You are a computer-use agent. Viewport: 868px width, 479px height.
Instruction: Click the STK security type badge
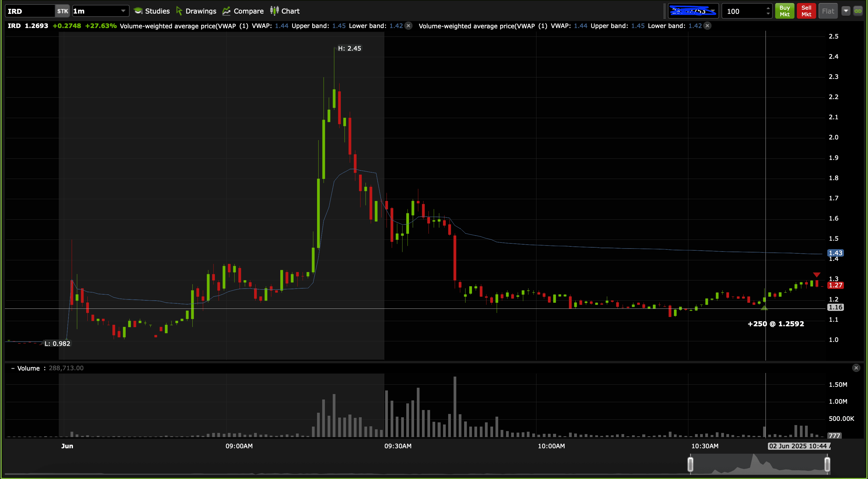[x=62, y=11]
